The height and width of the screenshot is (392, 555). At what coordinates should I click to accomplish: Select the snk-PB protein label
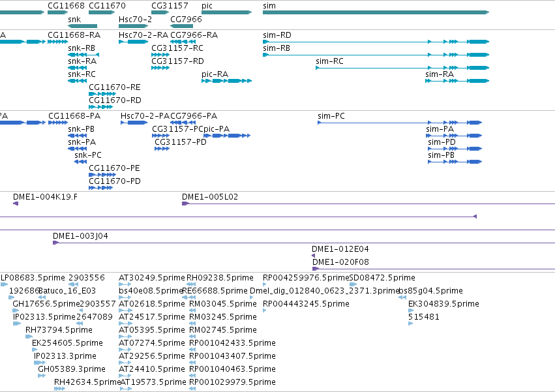[x=81, y=129]
